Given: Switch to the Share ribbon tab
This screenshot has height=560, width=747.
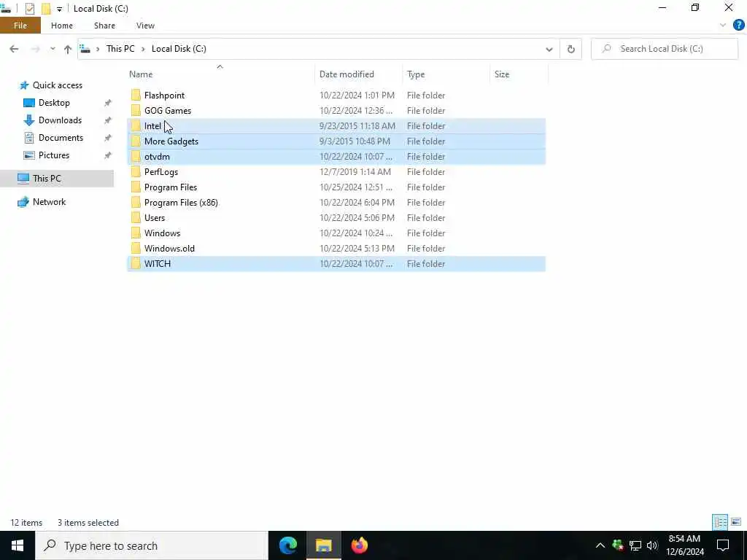Looking at the screenshot, I should (x=104, y=26).
